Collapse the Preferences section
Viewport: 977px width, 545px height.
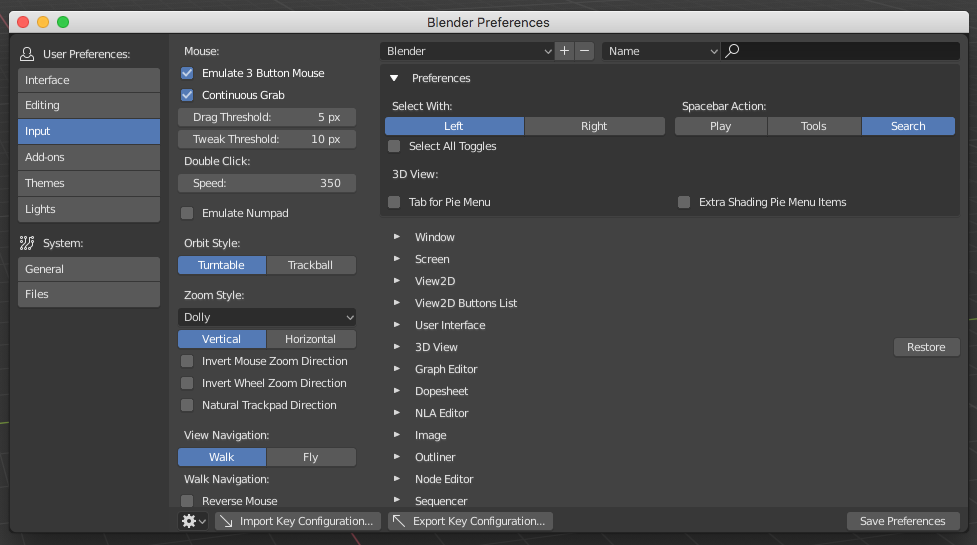pyautogui.click(x=394, y=78)
